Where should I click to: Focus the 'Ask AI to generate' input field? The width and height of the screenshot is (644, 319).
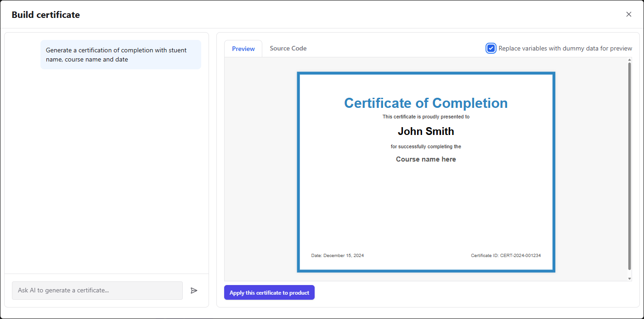tap(97, 291)
